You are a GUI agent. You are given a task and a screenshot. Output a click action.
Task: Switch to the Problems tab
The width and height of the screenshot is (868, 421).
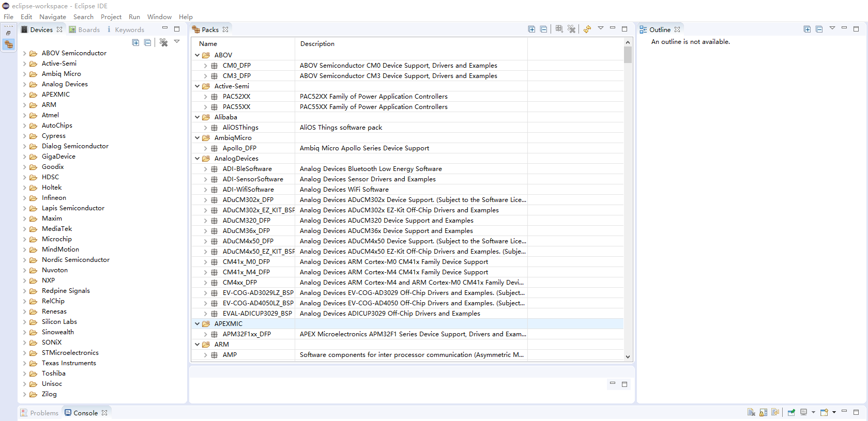point(39,413)
